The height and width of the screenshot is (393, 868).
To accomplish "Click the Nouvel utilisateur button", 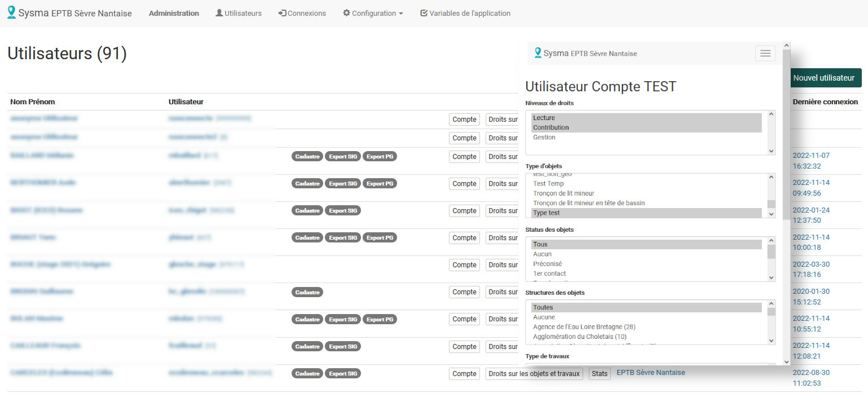I will tap(823, 78).
